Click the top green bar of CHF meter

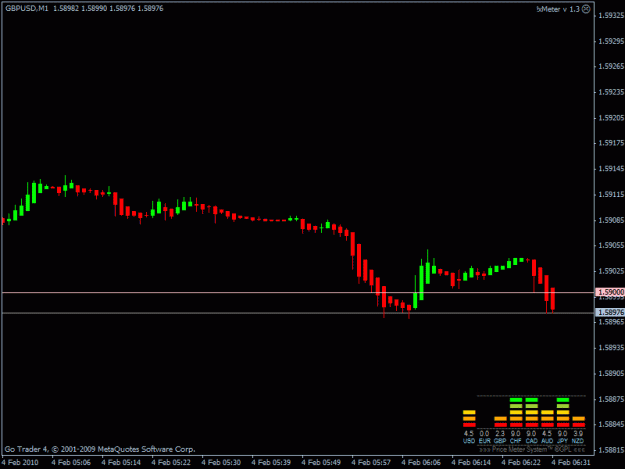pos(516,400)
